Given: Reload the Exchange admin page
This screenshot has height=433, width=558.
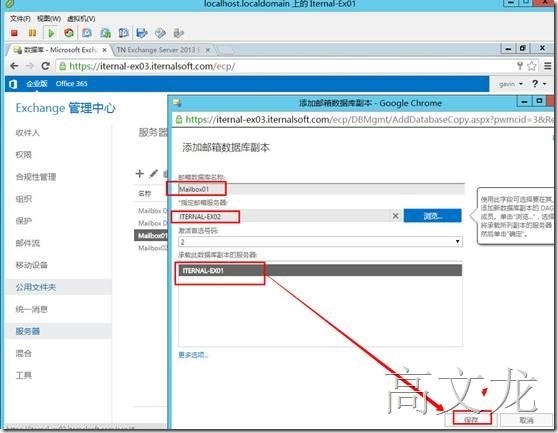Looking at the screenshot, I should click(45, 66).
